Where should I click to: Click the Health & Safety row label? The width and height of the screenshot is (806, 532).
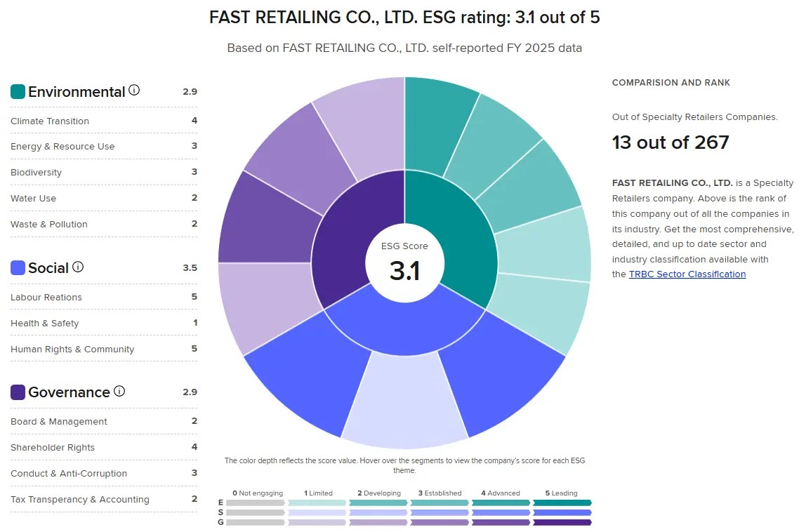[x=45, y=324]
